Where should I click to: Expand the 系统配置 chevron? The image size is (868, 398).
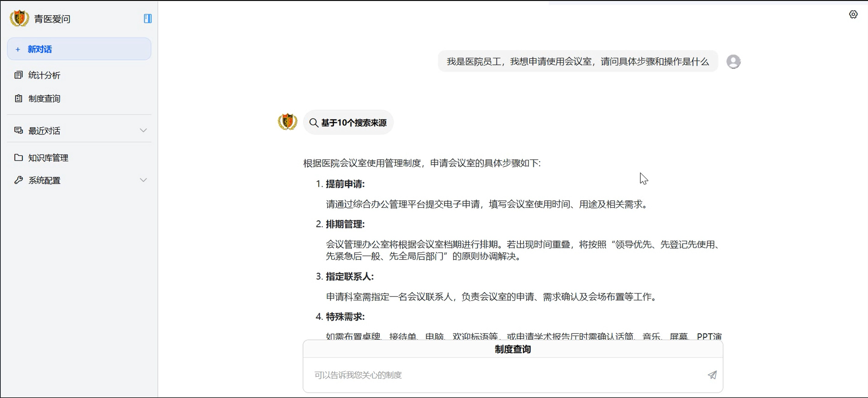[143, 180]
